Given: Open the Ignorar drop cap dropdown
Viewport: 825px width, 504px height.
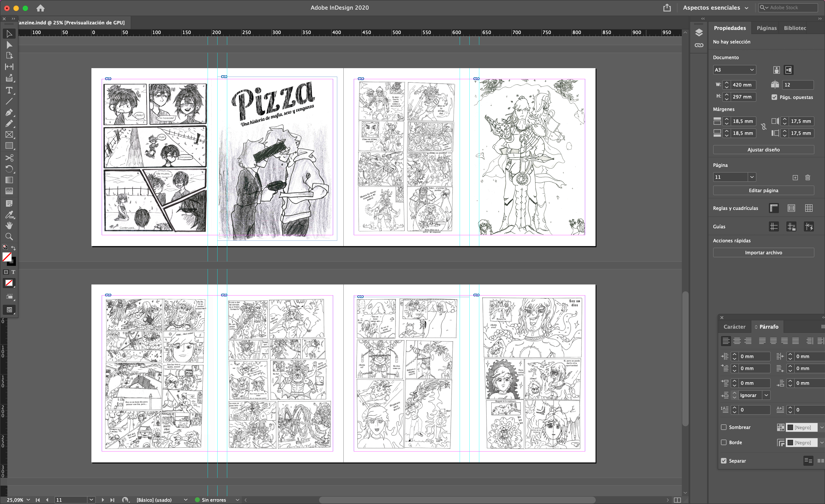Looking at the screenshot, I should point(766,395).
